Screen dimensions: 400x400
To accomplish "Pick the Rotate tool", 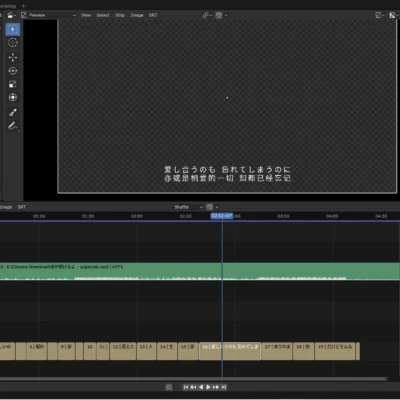I will 13,71.
